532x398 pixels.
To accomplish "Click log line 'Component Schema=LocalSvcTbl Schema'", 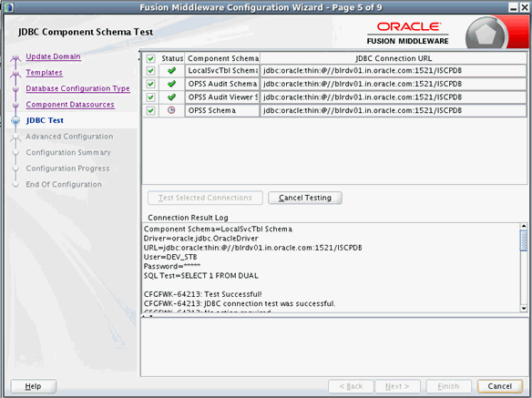I will 218,229.
